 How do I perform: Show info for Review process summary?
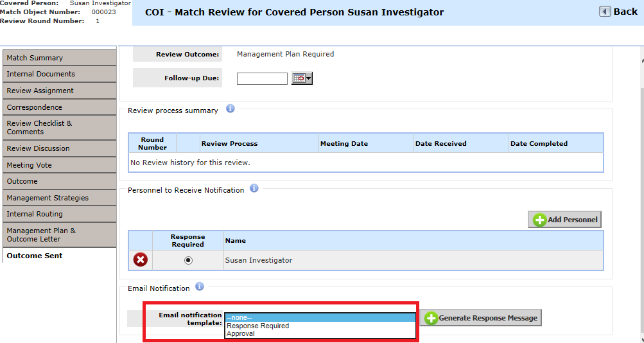231,109
